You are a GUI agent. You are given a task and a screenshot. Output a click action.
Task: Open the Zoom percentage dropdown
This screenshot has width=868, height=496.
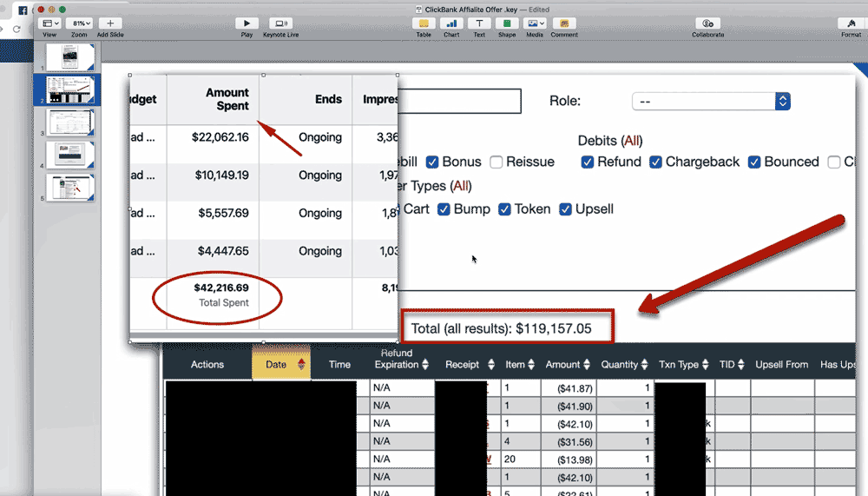click(80, 23)
